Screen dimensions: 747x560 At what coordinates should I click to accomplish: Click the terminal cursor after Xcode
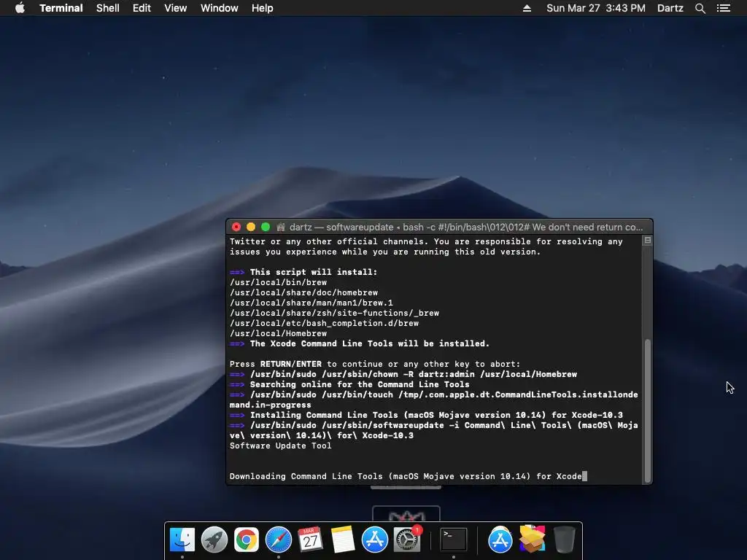[584, 476]
